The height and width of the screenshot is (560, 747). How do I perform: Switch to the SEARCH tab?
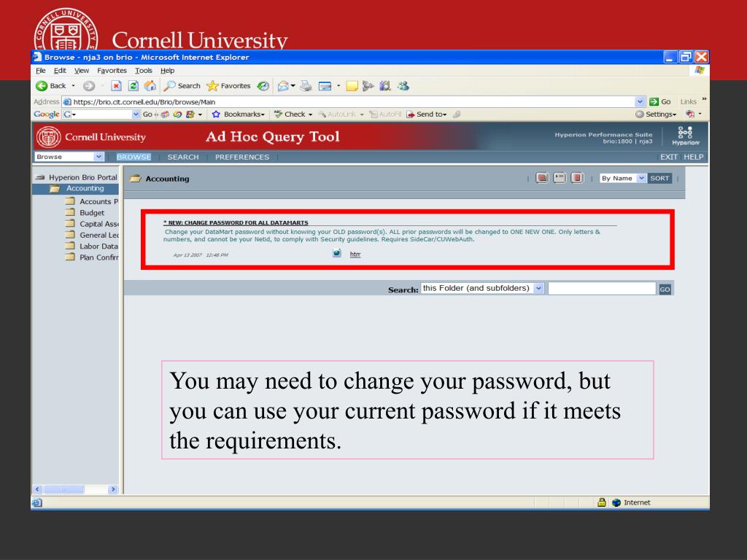click(x=183, y=157)
